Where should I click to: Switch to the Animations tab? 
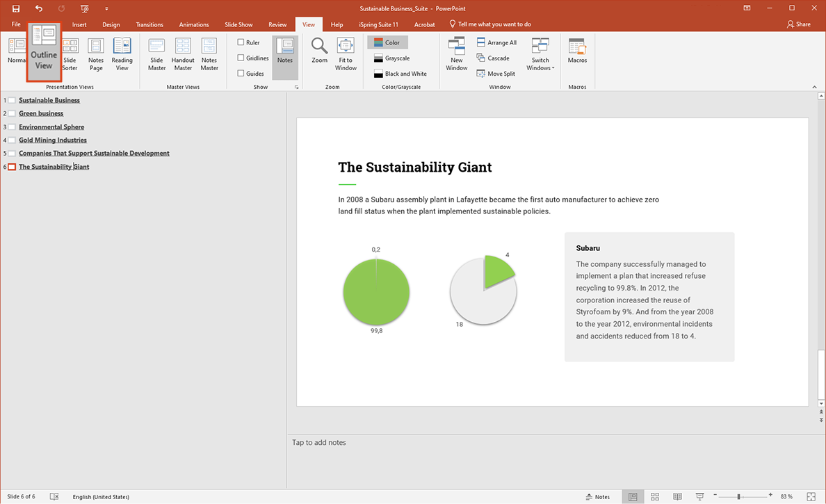(x=193, y=24)
